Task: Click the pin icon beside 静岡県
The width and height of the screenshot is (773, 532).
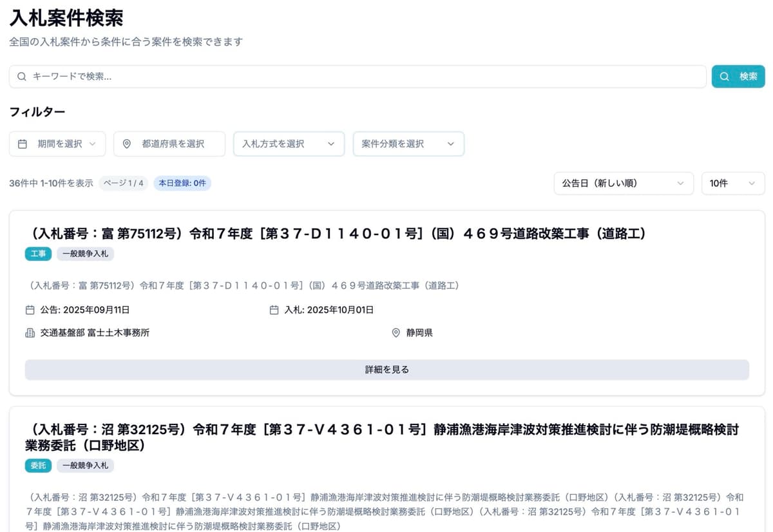Action: tap(396, 333)
